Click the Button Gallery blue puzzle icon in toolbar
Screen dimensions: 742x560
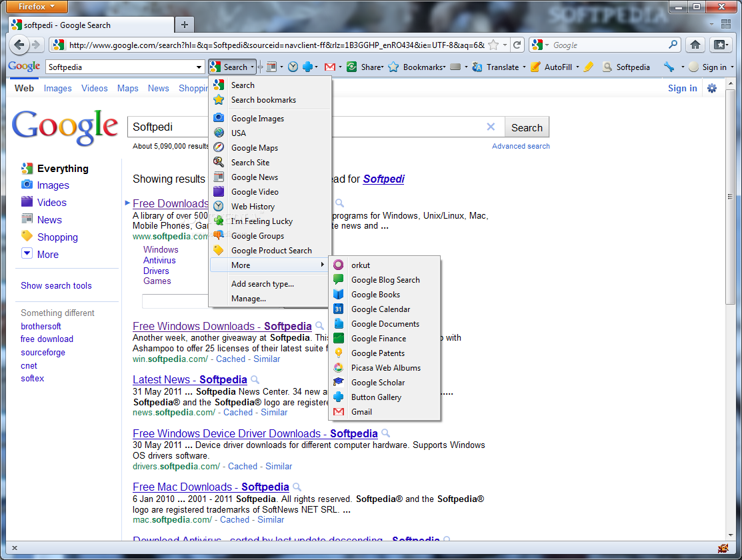[x=307, y=67]
